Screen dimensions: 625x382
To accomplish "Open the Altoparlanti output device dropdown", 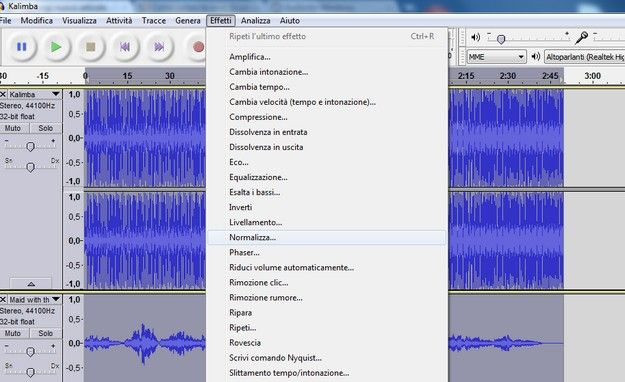I will point(584,57).
